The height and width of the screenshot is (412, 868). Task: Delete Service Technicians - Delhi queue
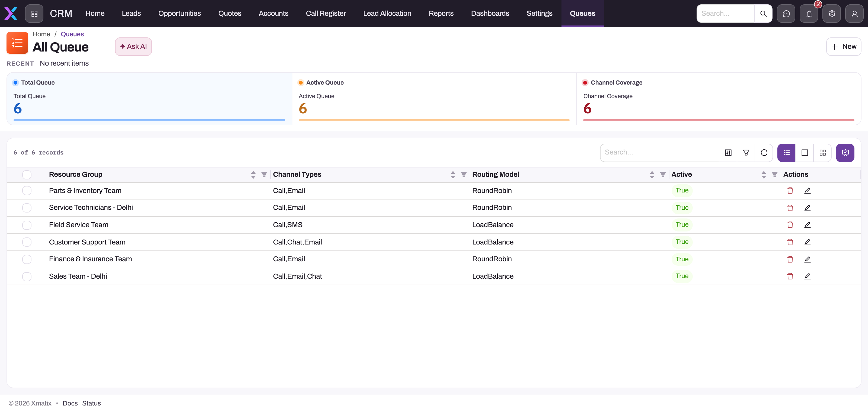point(790,208)
